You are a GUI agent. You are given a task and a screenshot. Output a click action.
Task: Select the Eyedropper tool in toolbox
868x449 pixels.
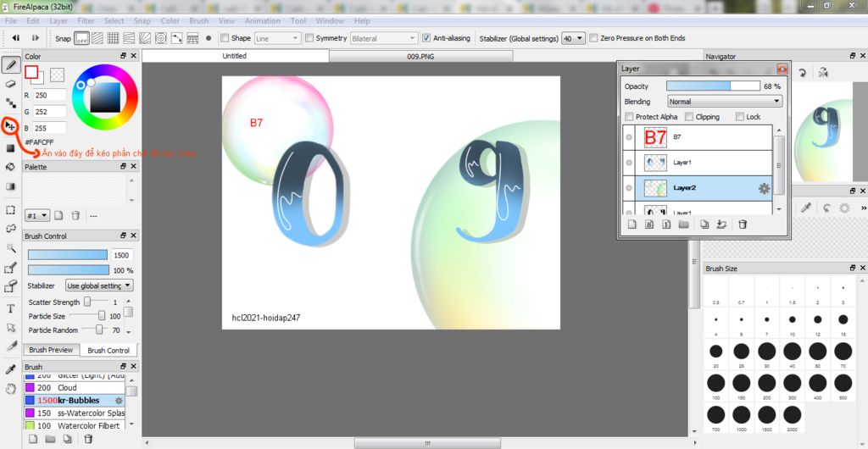(10, 369)
